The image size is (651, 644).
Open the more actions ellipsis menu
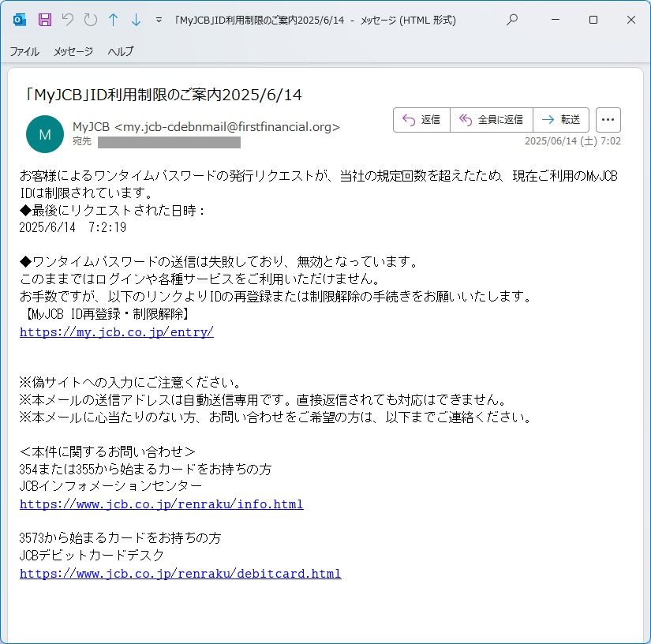click(608, 120)
